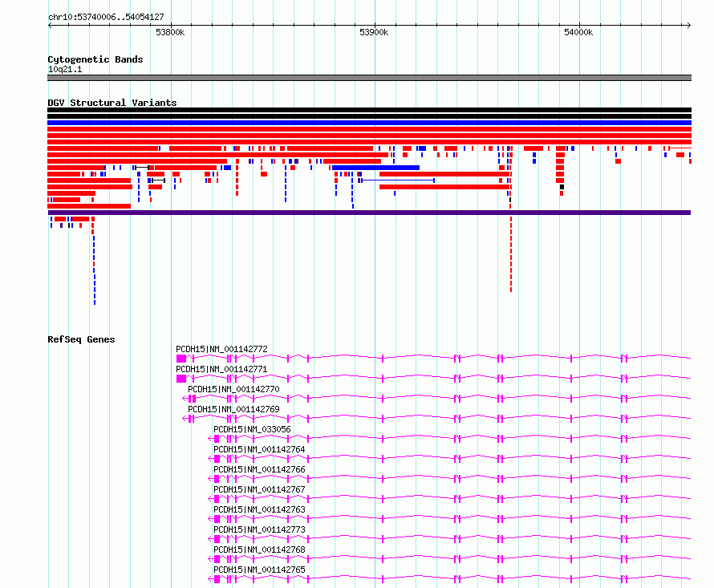Click the thick blue variant bar near 53900k

pos(375,168)
